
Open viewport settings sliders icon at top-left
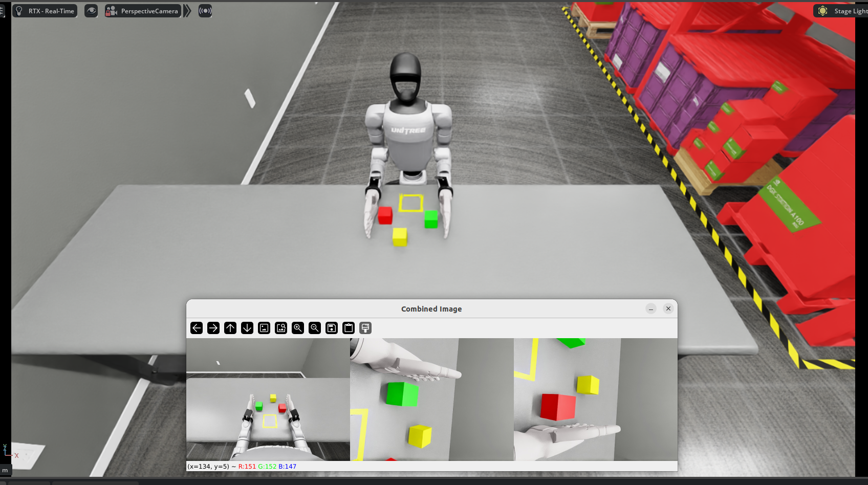coord(2,11)
